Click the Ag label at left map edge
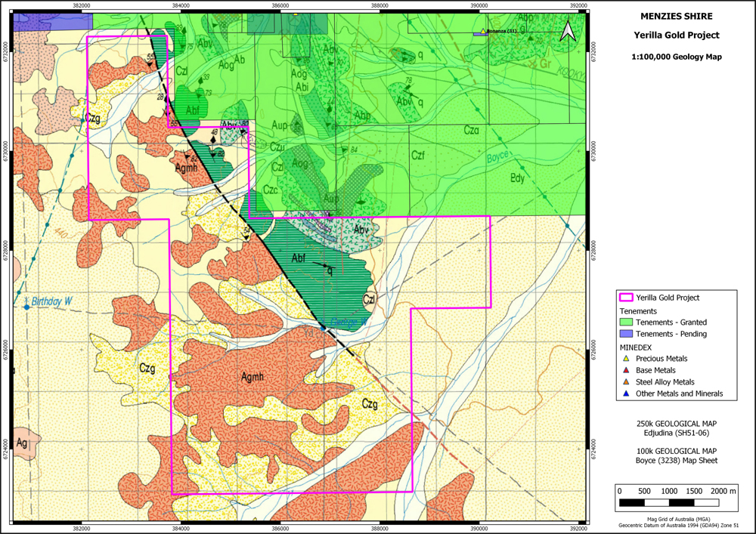 click(x=21, y=442)
